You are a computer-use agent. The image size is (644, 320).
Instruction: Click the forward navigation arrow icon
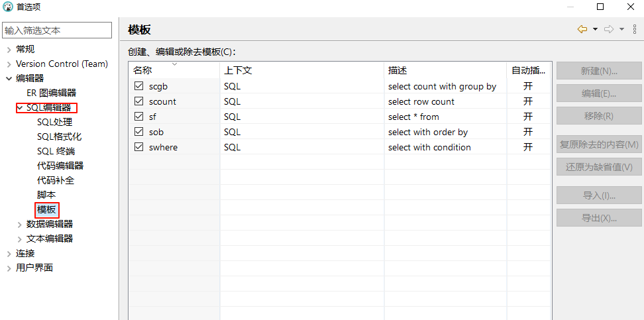point(609,29)
